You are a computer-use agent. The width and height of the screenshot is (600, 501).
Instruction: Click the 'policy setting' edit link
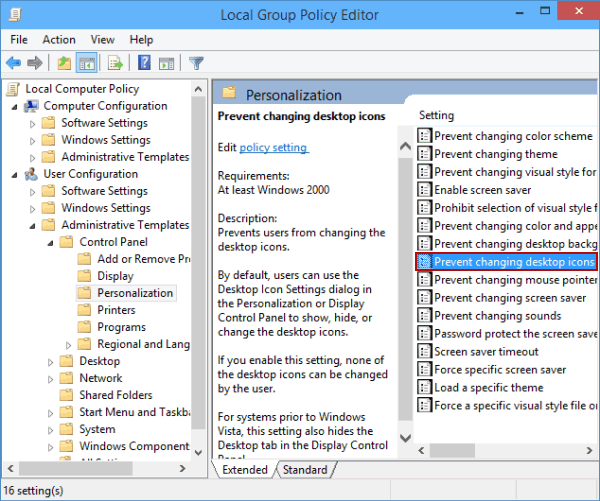point(274,147)
